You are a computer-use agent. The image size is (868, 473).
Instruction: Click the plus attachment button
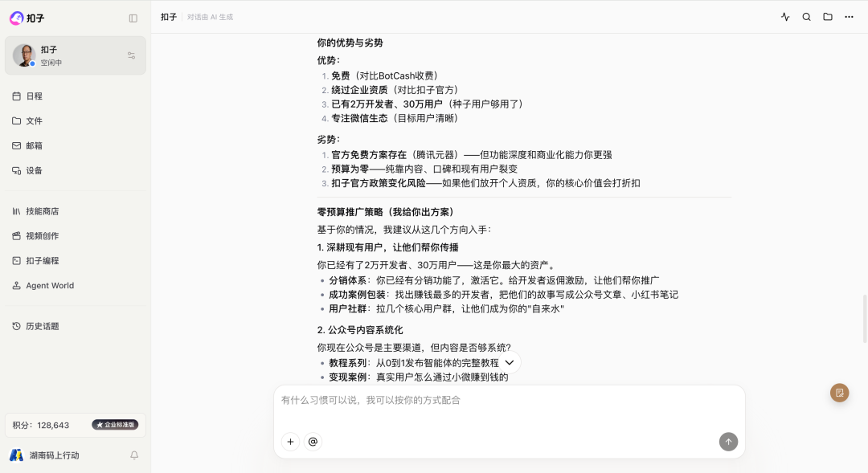pyautogui.click(x=290, y=442)
